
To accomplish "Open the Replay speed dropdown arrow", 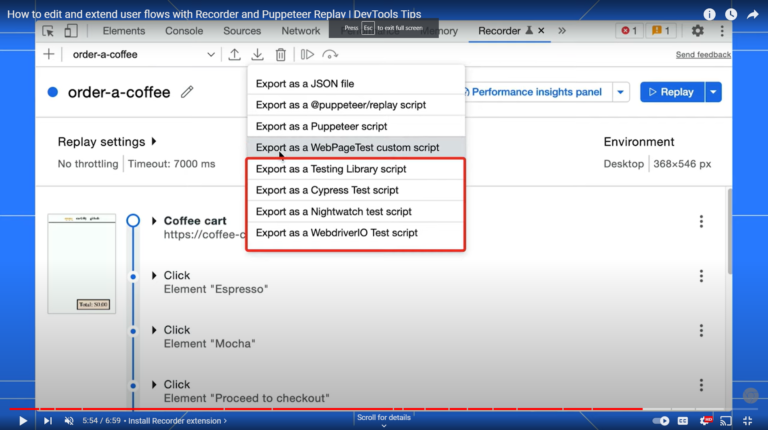I will pos(713,92).
